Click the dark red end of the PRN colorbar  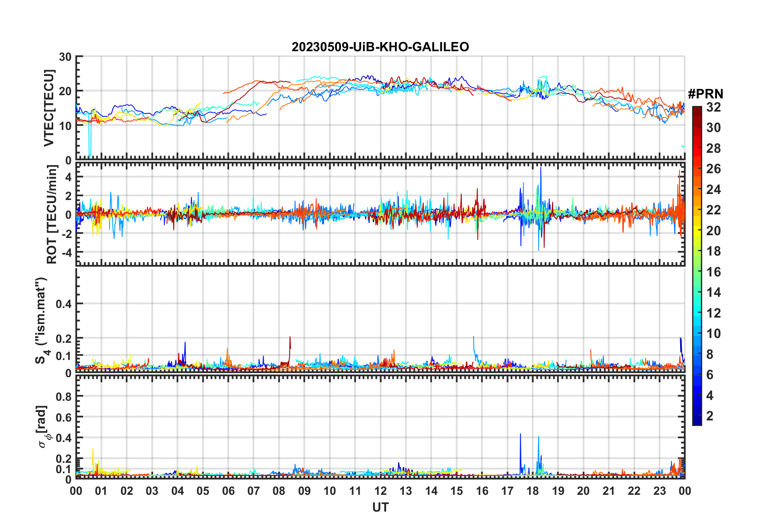pyautogui.click(x=697, y=111)
